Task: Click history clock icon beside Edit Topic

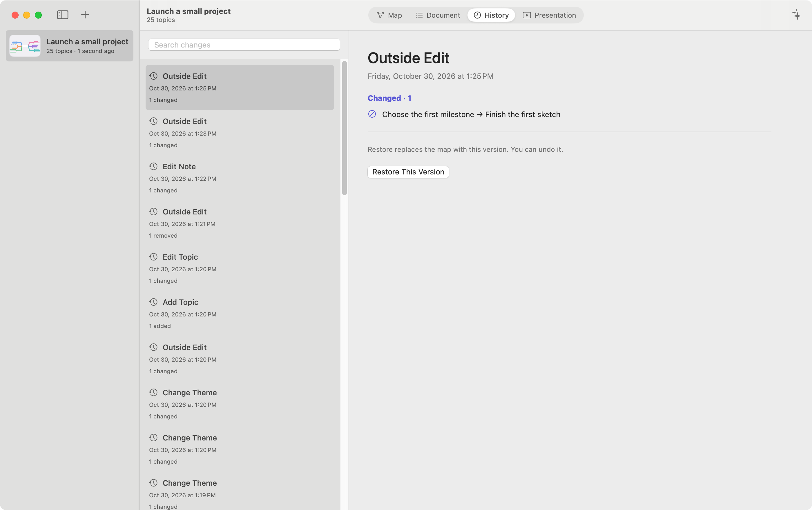Action: tap(153, 257)
